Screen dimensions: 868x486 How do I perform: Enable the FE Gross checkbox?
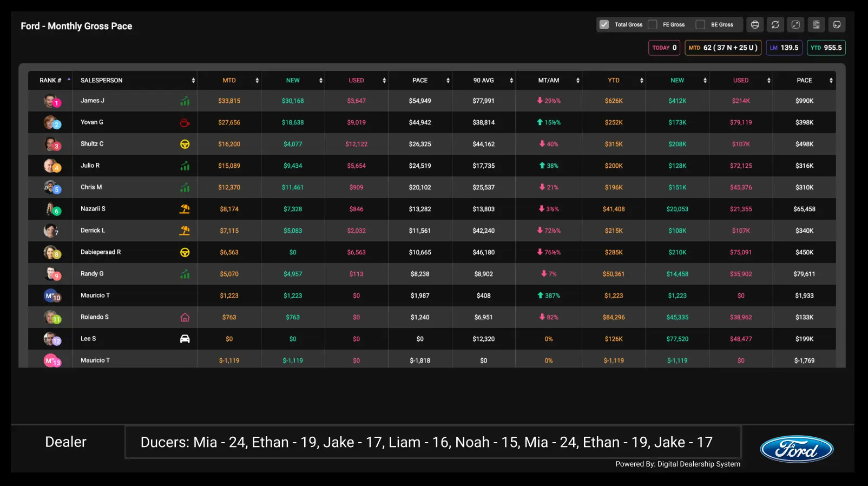[x=653, y=25]
